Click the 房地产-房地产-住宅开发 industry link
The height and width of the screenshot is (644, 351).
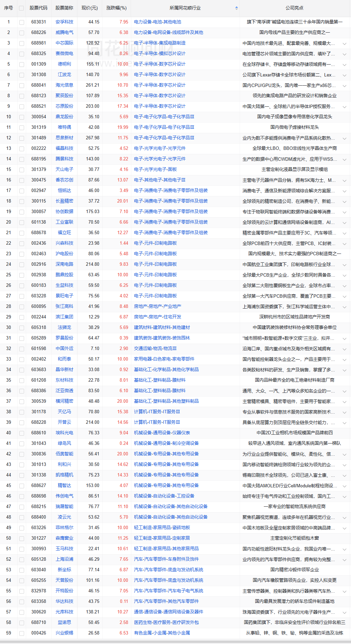tap(158, 317)
